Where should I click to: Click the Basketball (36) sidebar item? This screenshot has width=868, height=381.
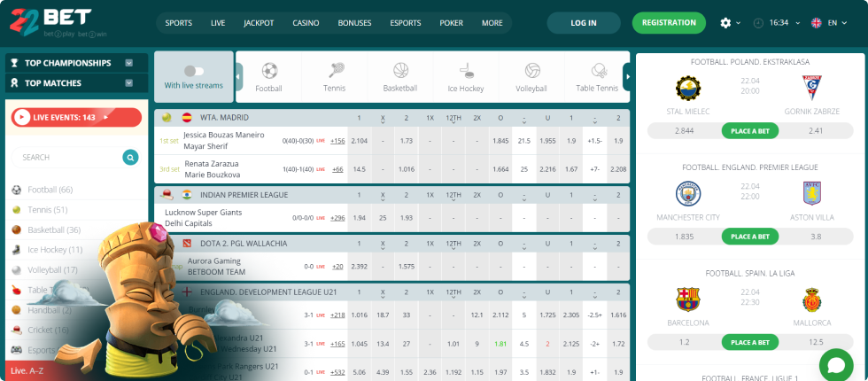tap(46, 229)
